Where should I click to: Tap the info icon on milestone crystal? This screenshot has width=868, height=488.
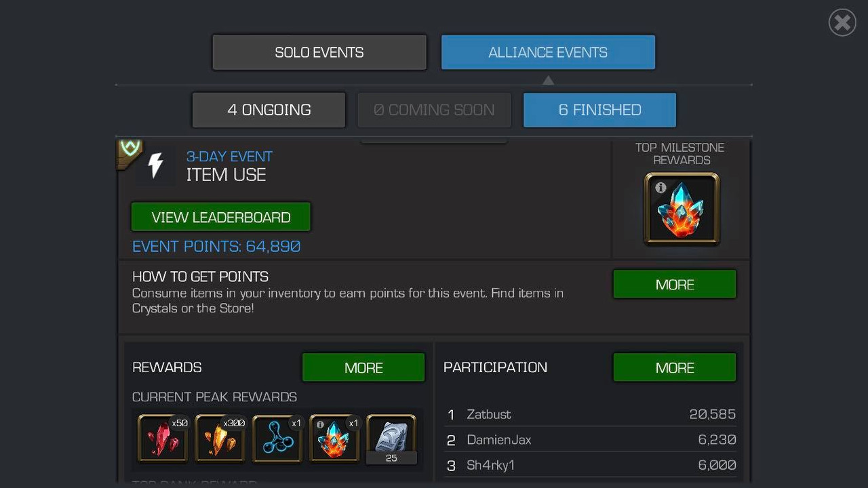pos(660,188)
